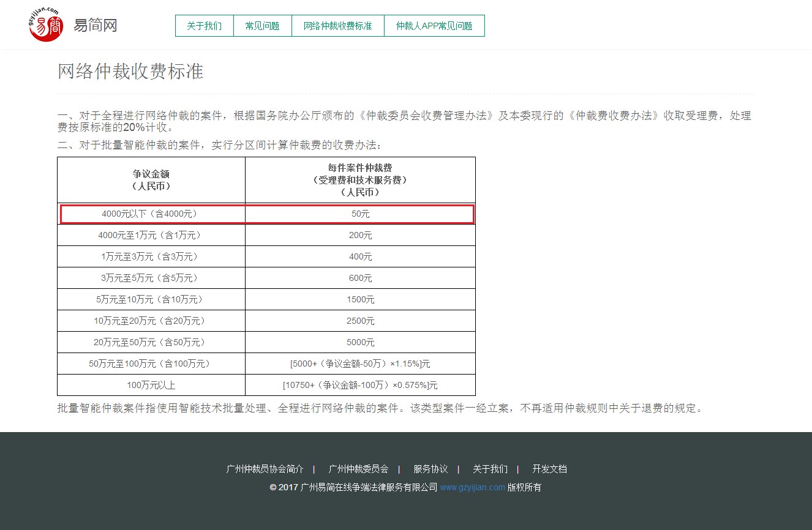Open the 开发文档 footer link
Image resolution: width=812 pixels, height=530 pixels.
click(x=549, y=469)
